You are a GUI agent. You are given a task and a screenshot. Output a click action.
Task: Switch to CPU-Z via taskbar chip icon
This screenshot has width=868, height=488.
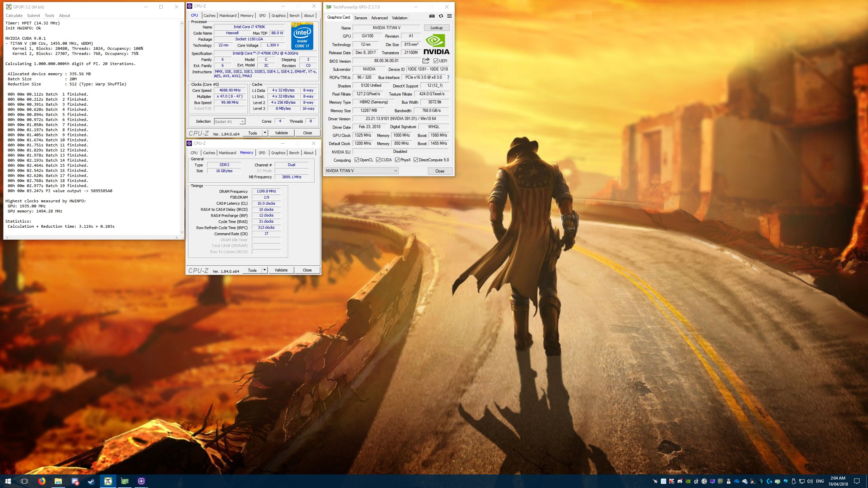[x=141, y=481]
